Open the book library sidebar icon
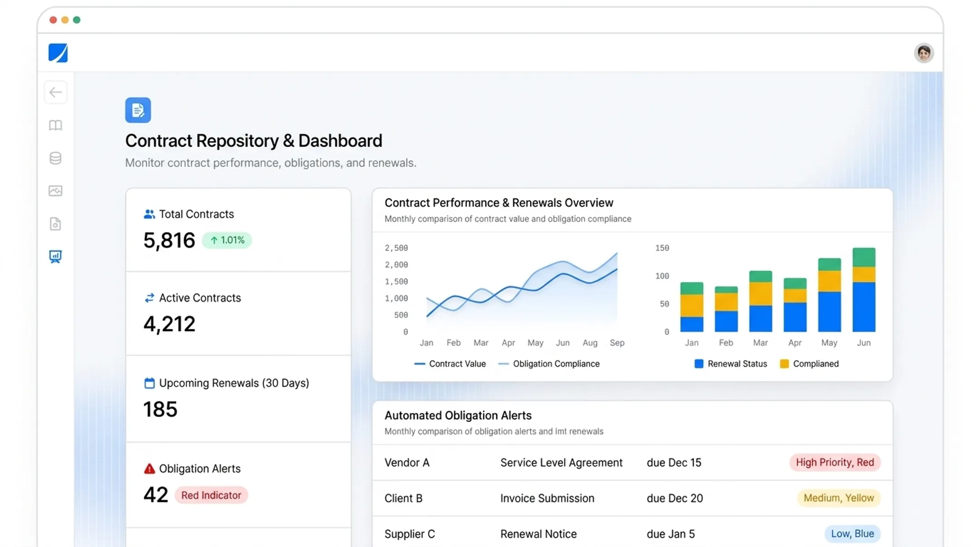The height and width of the screenshot is (547, 980). click(55, 125)
